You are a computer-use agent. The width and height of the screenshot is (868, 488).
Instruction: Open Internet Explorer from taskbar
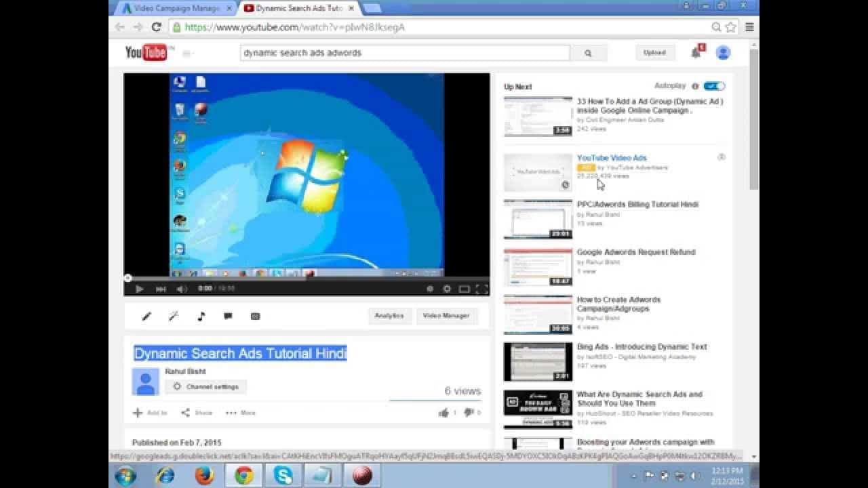pyautogui.click(x=165, y=476)
